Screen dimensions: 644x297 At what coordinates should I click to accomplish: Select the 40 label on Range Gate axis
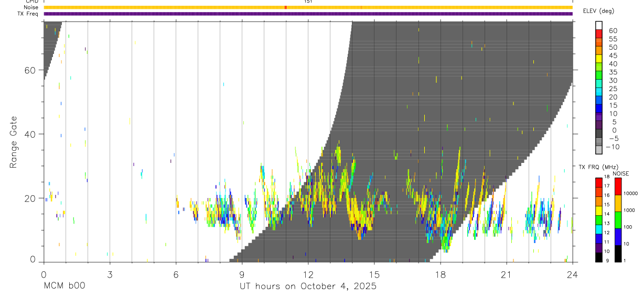click(30, 134)
